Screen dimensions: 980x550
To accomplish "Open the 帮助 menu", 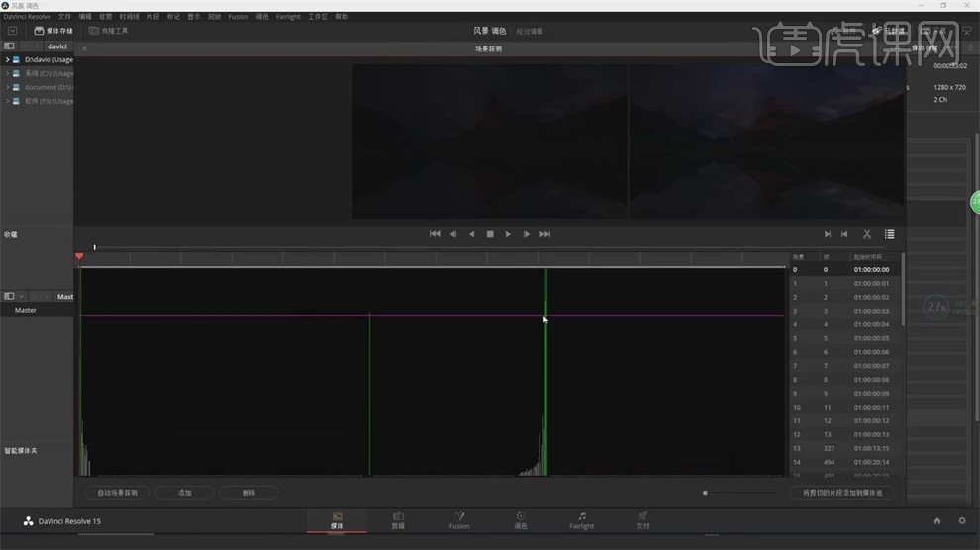I will [x=342, y=16].
